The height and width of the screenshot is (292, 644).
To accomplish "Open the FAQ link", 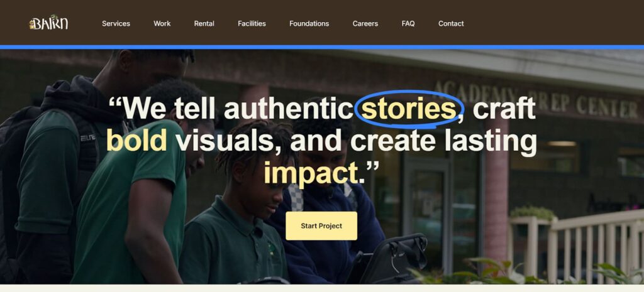I will pyautogui.click(x=408, y=23).
